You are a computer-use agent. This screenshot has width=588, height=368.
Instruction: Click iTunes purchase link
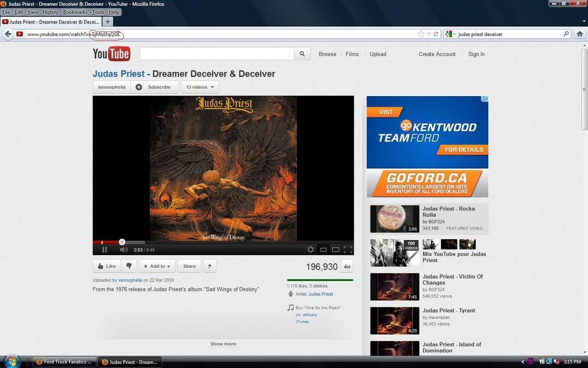point(302,322)
